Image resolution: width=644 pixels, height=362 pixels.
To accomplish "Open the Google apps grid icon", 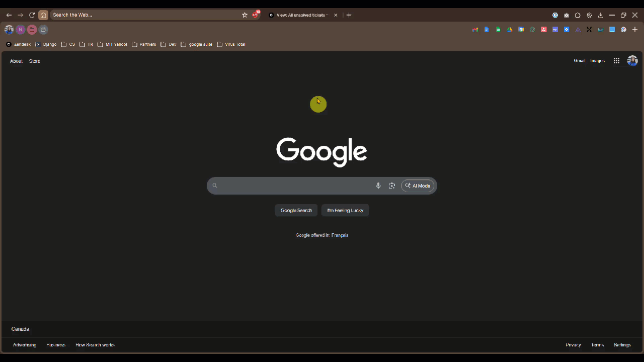I will 616,61.
